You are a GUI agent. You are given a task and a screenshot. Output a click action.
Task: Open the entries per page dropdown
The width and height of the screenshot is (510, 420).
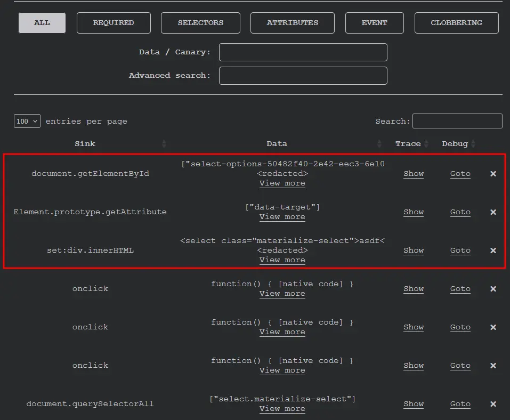[x=27, y=121]
